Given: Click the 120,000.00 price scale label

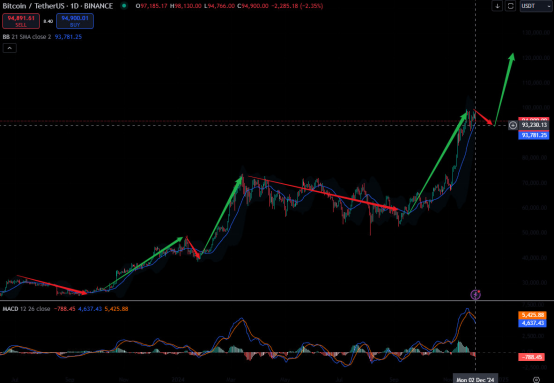Looking at the screenshot, I should coord(536,58).
